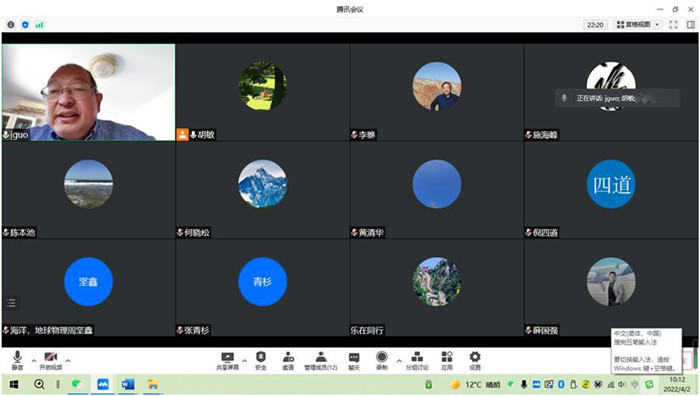Turn on camera via 开启视频 button
The image size is (700, 396).
(x=50, y=360)
